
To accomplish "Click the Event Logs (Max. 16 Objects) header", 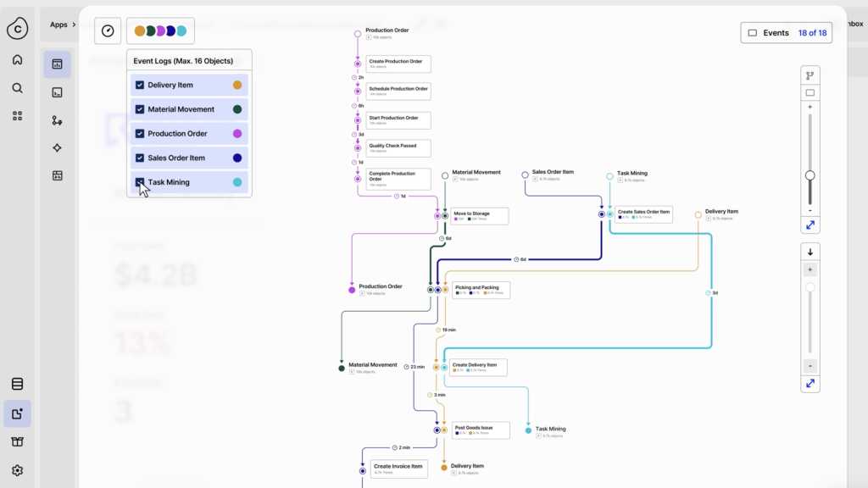I will [x=183, y=61].
